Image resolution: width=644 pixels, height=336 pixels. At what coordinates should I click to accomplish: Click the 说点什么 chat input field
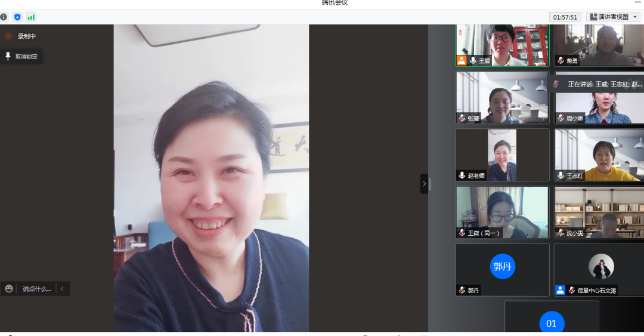point(36,289)
